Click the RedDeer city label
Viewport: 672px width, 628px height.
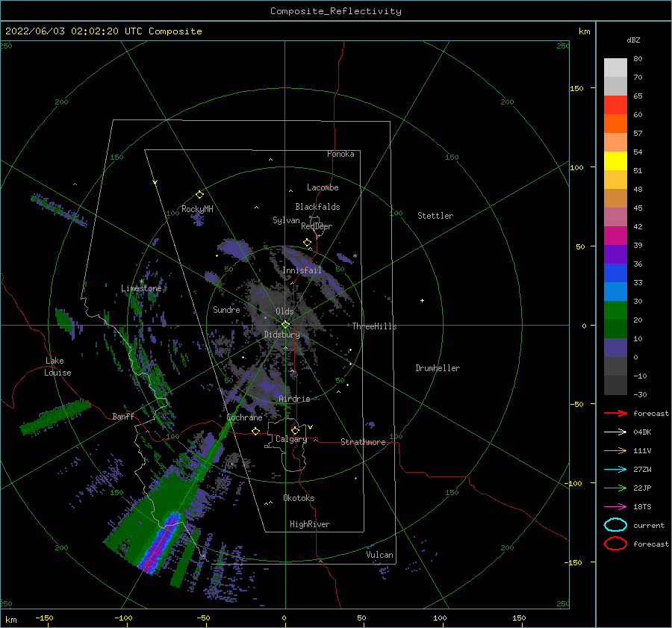point(317,226)
